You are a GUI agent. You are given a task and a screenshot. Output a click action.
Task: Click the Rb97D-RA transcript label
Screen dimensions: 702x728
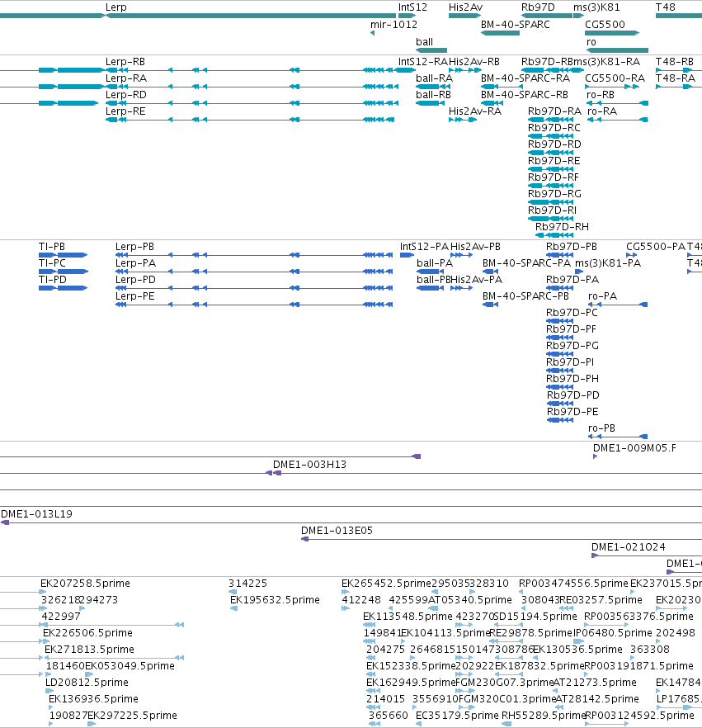[554, 111]
